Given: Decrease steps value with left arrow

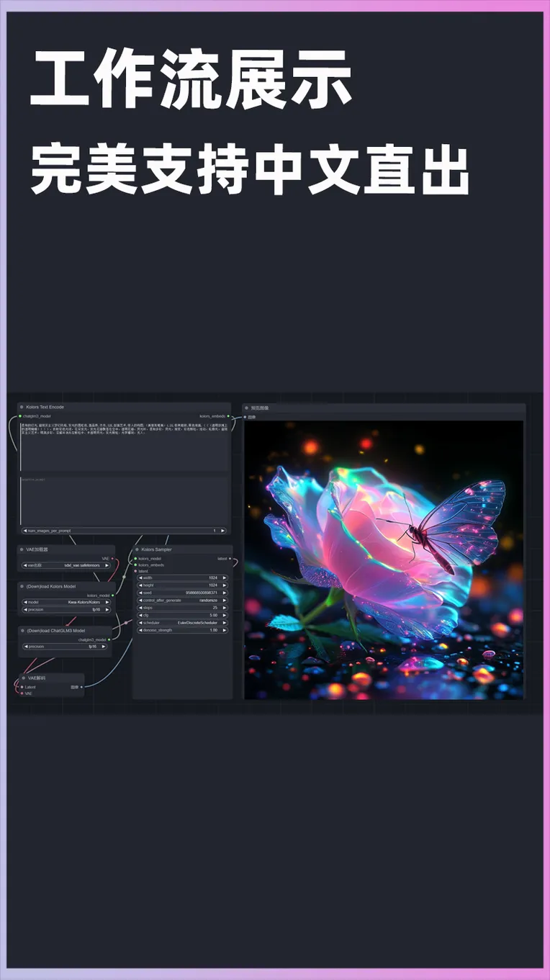Looking at the screenshot, I should [140, 608].
